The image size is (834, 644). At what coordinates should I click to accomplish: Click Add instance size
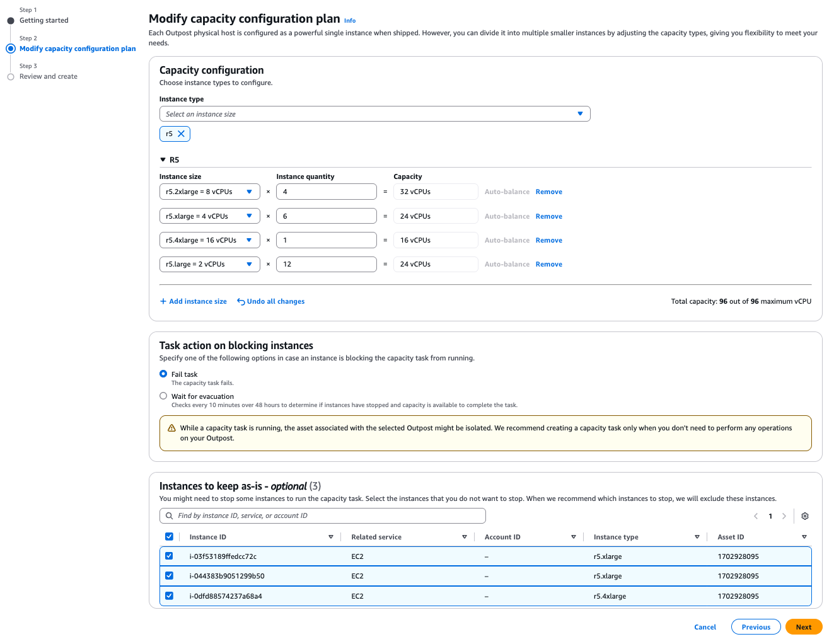(193, 301)
